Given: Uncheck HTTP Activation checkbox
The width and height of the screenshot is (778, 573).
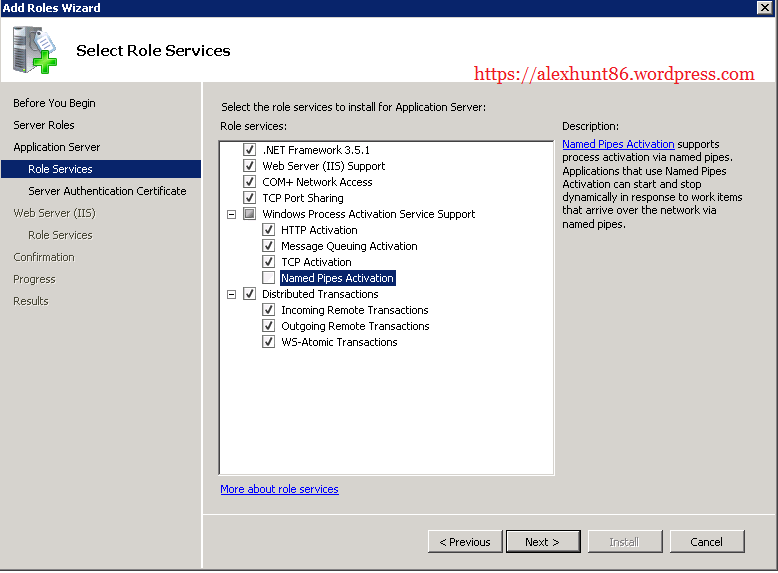Looking at the screenshot, I should pos(268,230).
